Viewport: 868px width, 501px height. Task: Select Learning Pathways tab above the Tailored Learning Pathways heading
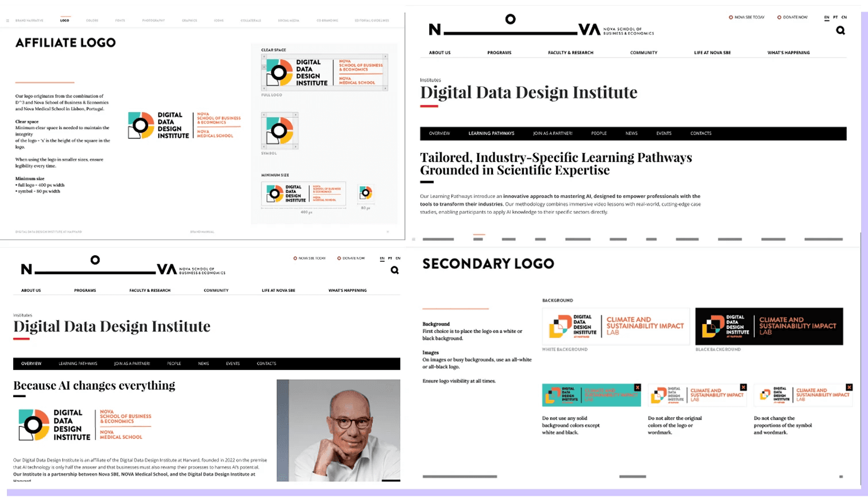coord(491,133)
